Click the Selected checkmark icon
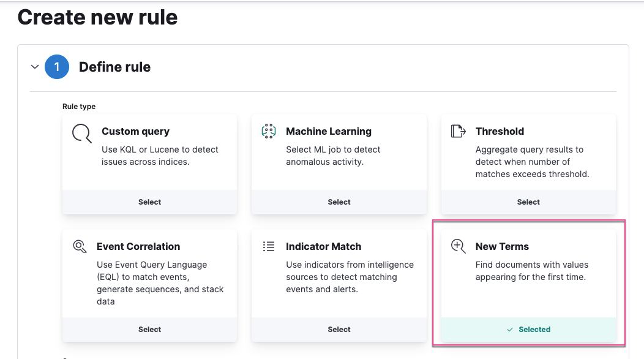 [510, 330]
